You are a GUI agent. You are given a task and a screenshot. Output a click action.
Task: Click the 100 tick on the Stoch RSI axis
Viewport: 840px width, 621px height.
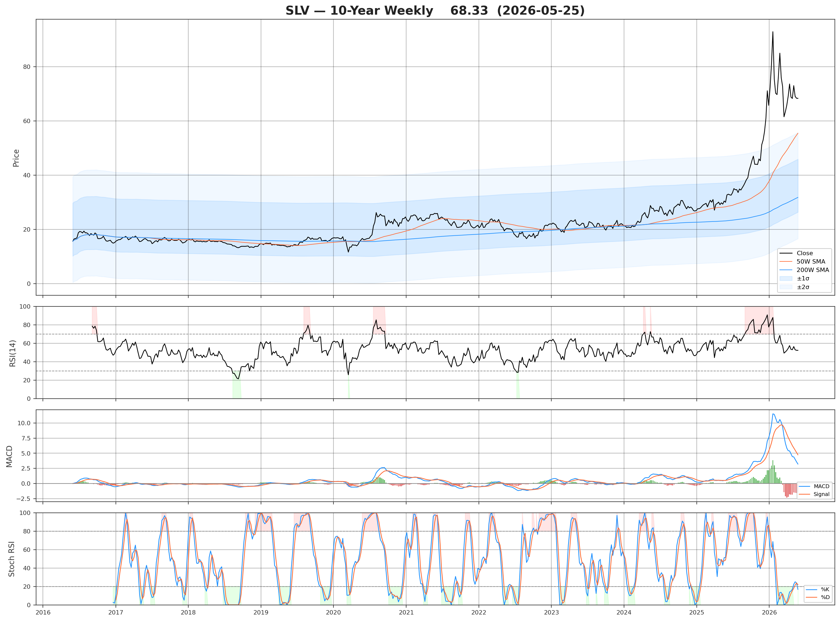[25, 513]
